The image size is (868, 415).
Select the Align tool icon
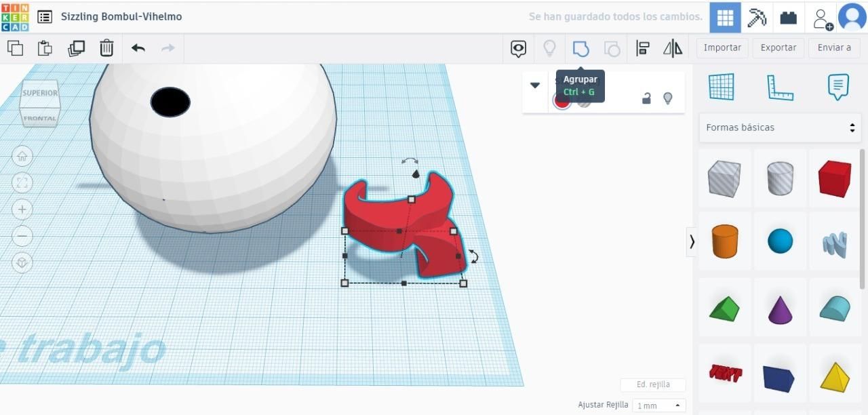(643, 48)
